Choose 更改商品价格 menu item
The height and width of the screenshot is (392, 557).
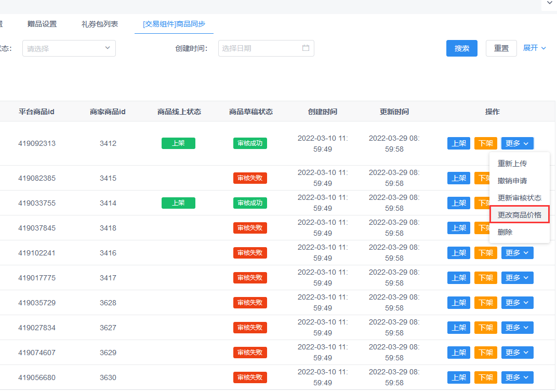coord(520,215)
